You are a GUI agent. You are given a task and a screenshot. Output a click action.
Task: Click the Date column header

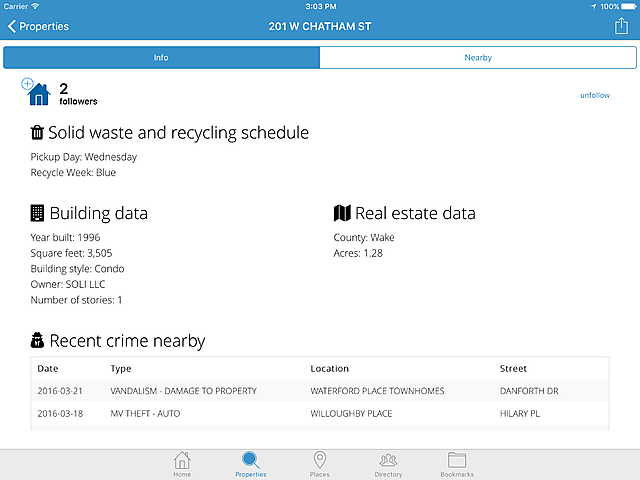48,369
